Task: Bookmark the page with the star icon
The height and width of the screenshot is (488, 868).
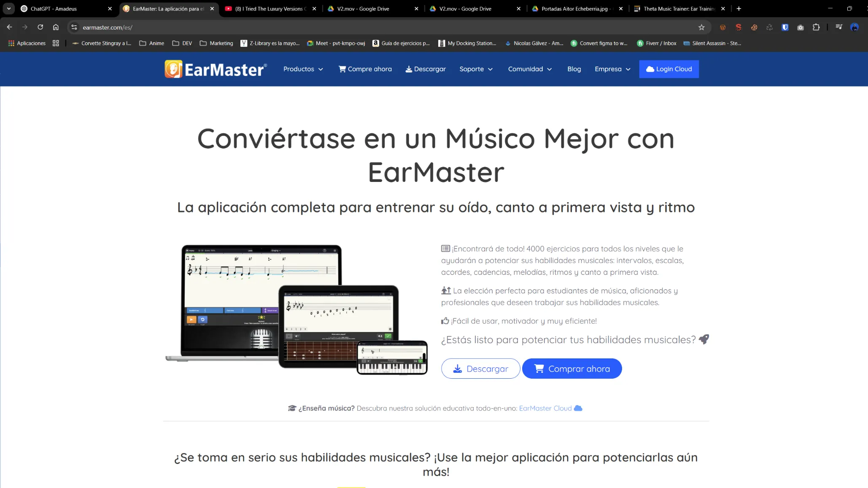Action: pos(702,27)
